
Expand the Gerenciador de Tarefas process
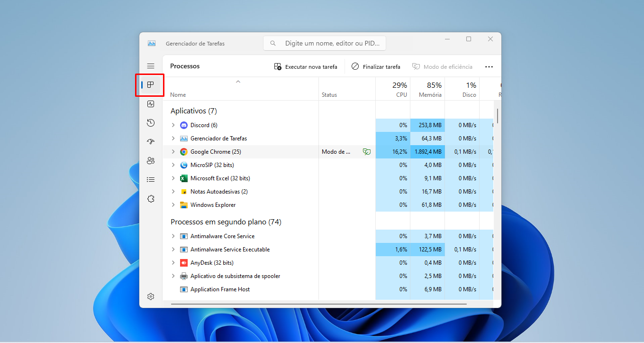pos(173,139)
